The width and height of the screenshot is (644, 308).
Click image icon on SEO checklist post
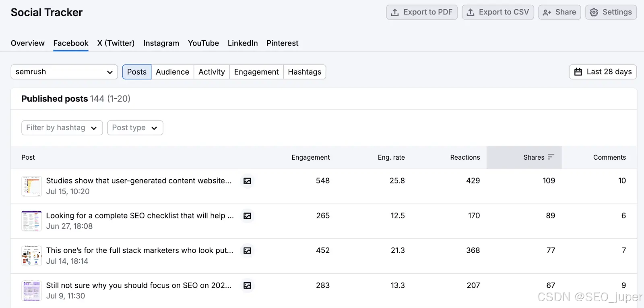[x=247, y=216]
